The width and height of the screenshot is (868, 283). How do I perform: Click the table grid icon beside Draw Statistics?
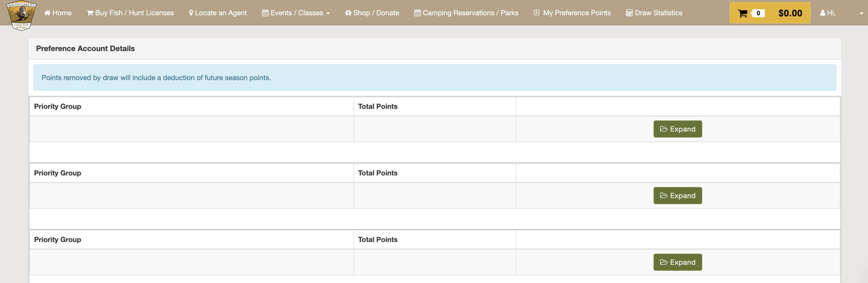[629, 13]
